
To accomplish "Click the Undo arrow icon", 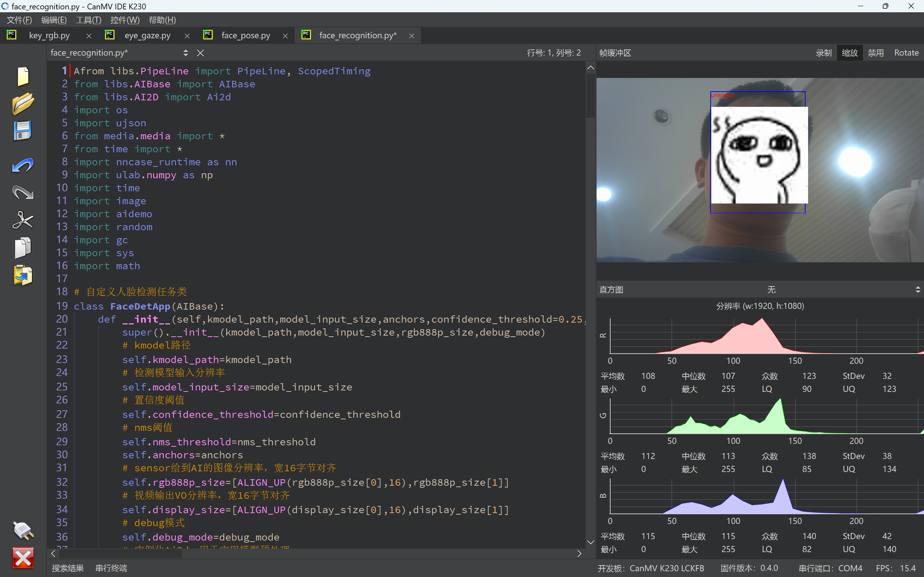I will click(x=23, y=165).
